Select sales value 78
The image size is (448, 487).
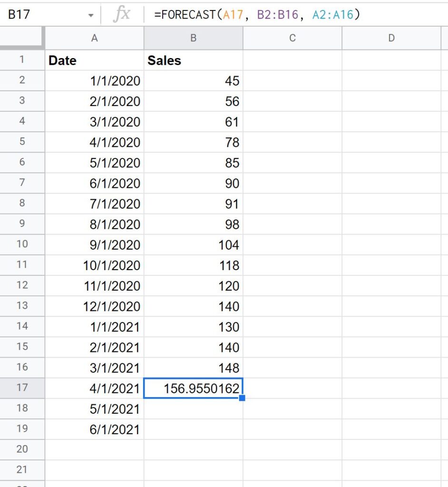pos(193,142)
